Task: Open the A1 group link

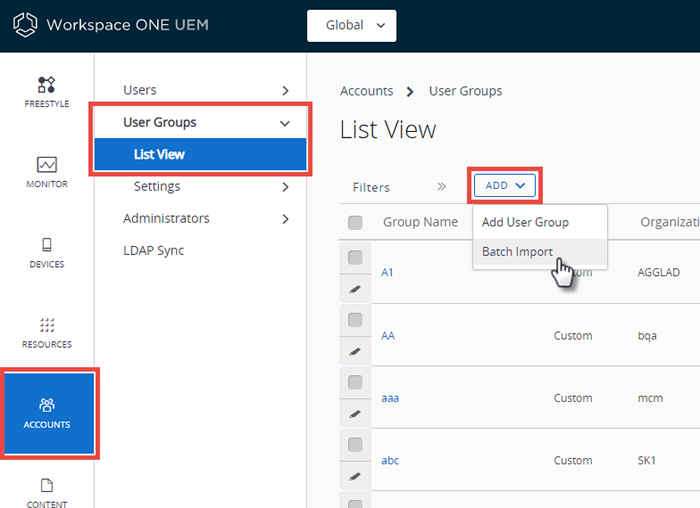Action: point(387,273)
